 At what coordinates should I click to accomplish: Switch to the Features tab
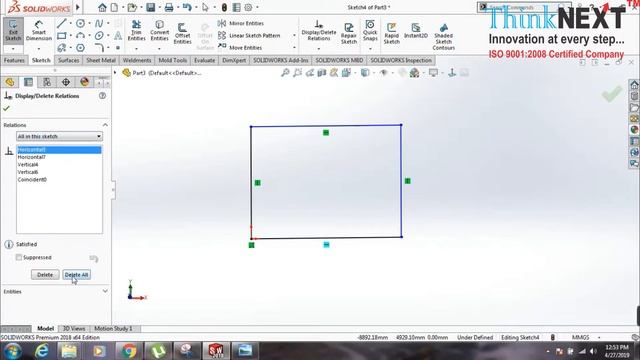tap(14, 60)
